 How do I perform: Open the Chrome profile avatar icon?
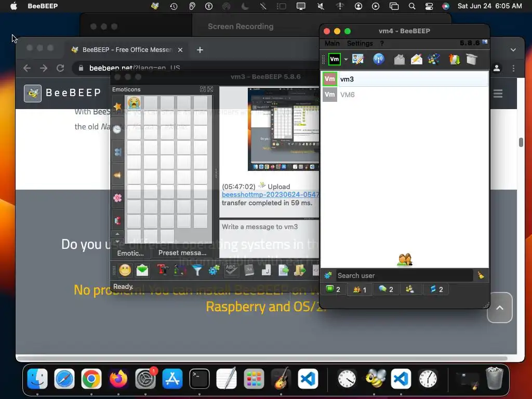coord(497,68)
